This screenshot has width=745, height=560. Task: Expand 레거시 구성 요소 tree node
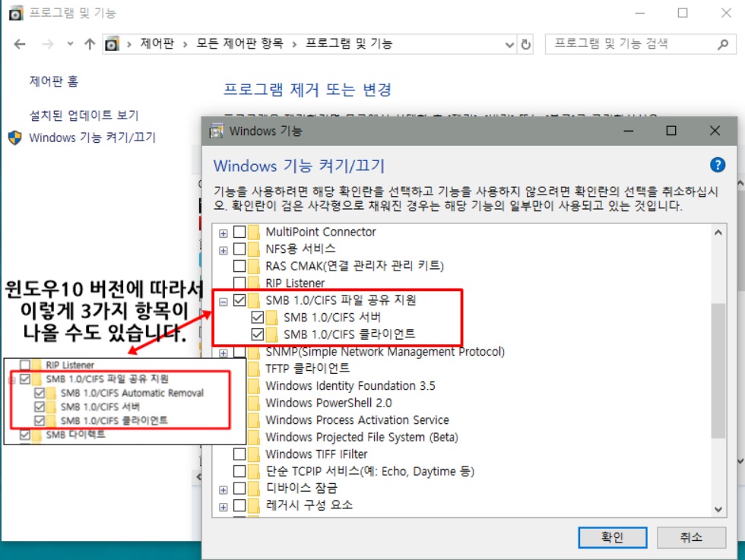[x=223, y=507]
